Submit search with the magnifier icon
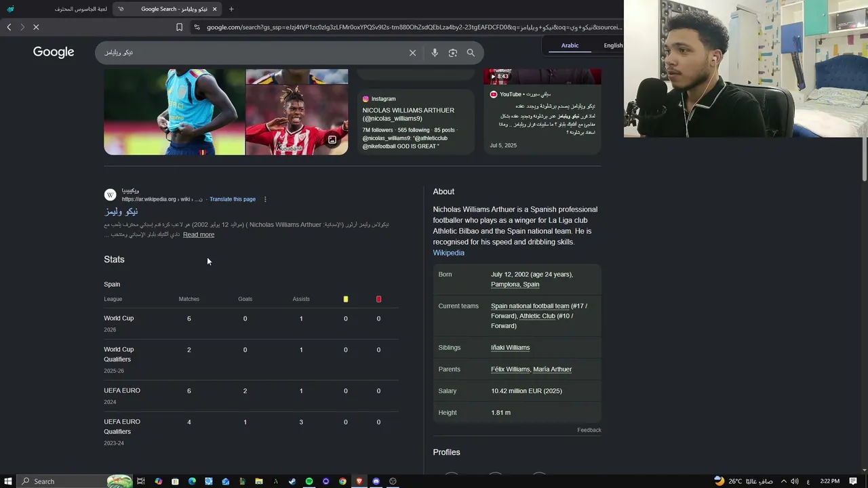Screen dimensions: 868x488 pos(471,53)
